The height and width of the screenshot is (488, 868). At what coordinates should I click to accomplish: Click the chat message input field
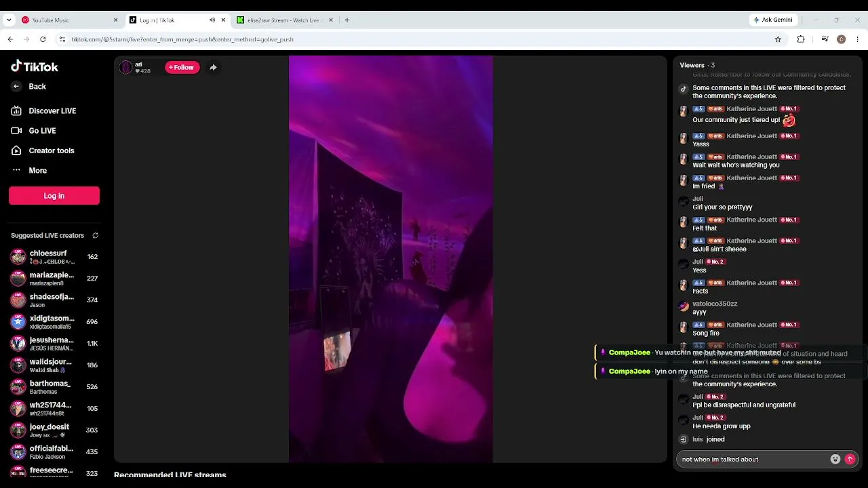[x=754, y=460]
